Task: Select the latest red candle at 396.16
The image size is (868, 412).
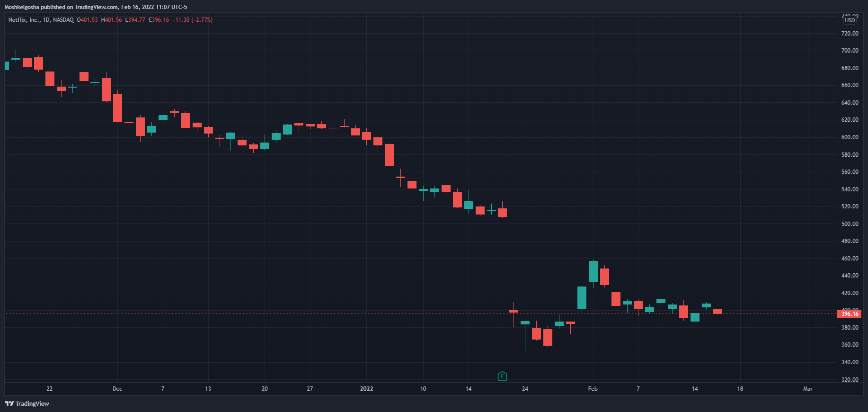Action: click(717, 311)
